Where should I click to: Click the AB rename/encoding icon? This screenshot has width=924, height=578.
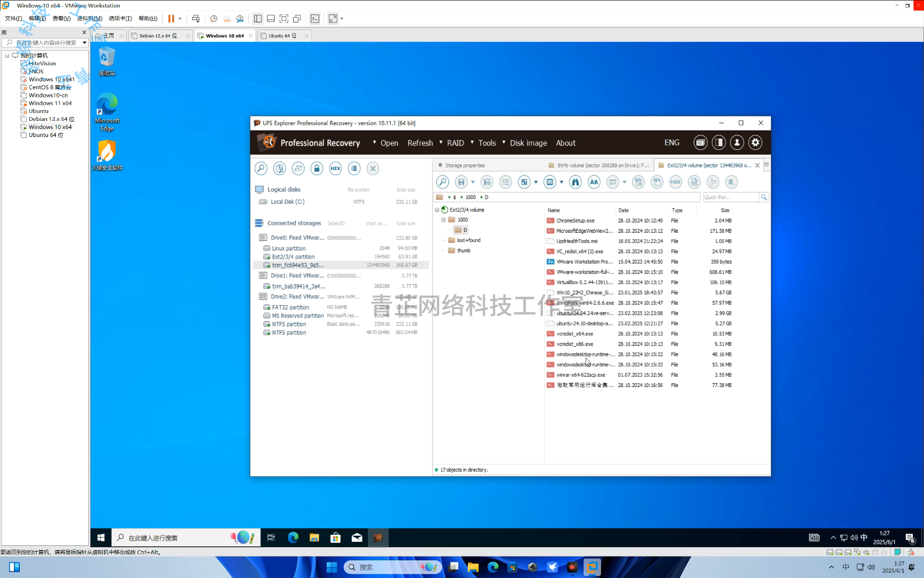(594, 182)
